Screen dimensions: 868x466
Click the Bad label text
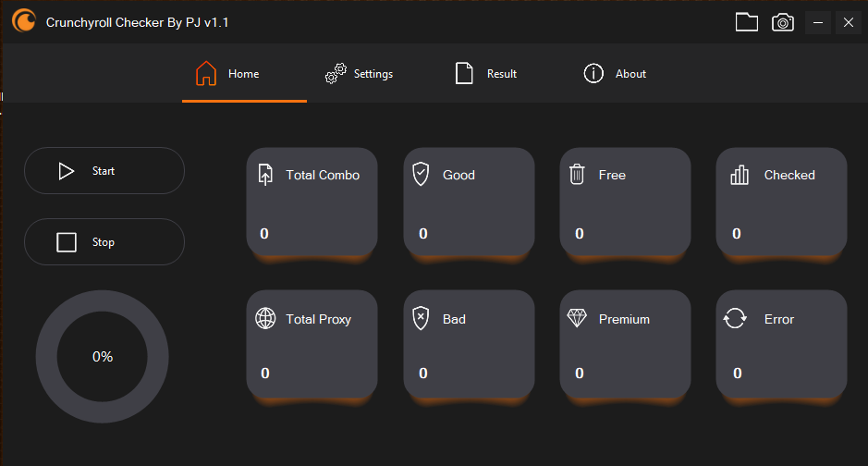click(454, 319)
